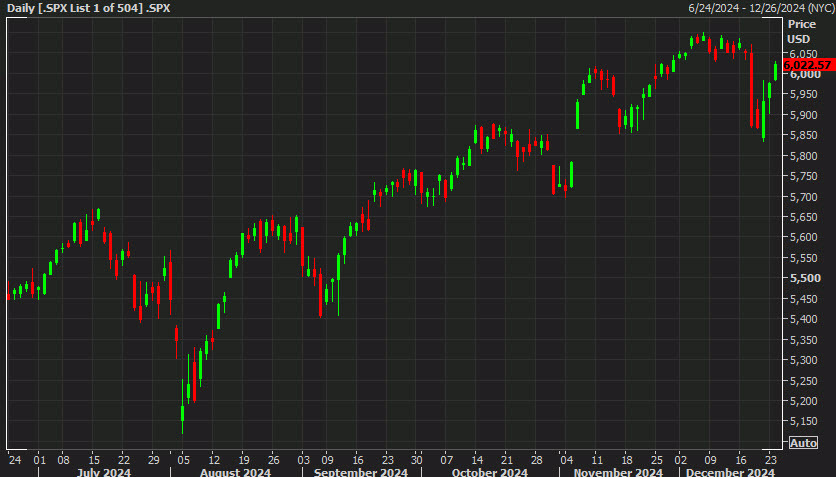Select the 5,150 price axis label
Viewport: 836px width, 477px height.
point(803,421)
